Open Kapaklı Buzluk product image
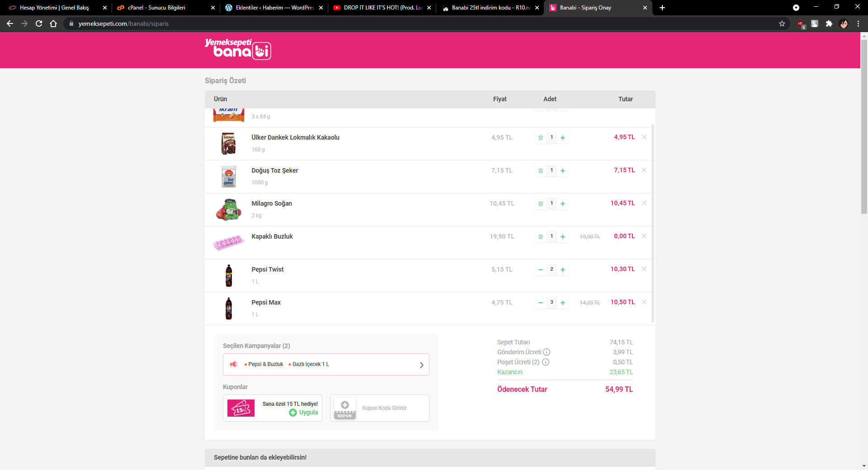 coord(229,243)
